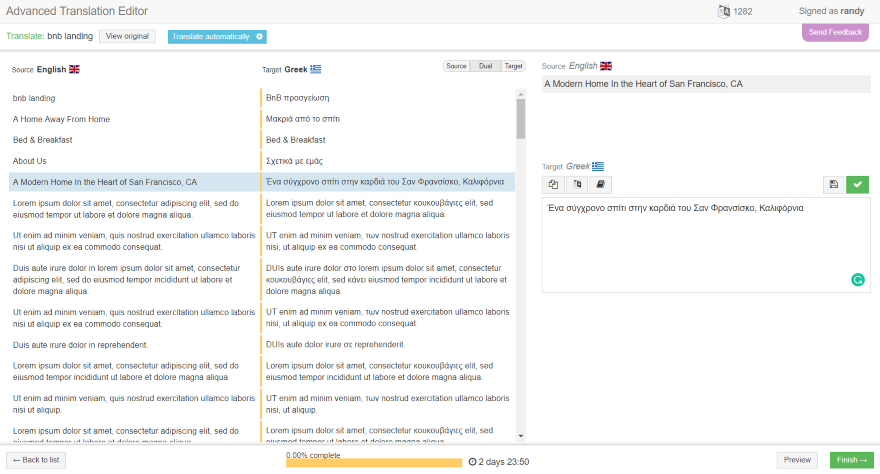Click the clock icon beside the remaining time
This screenshot has width=880, height=474.
tap(472, 462)
